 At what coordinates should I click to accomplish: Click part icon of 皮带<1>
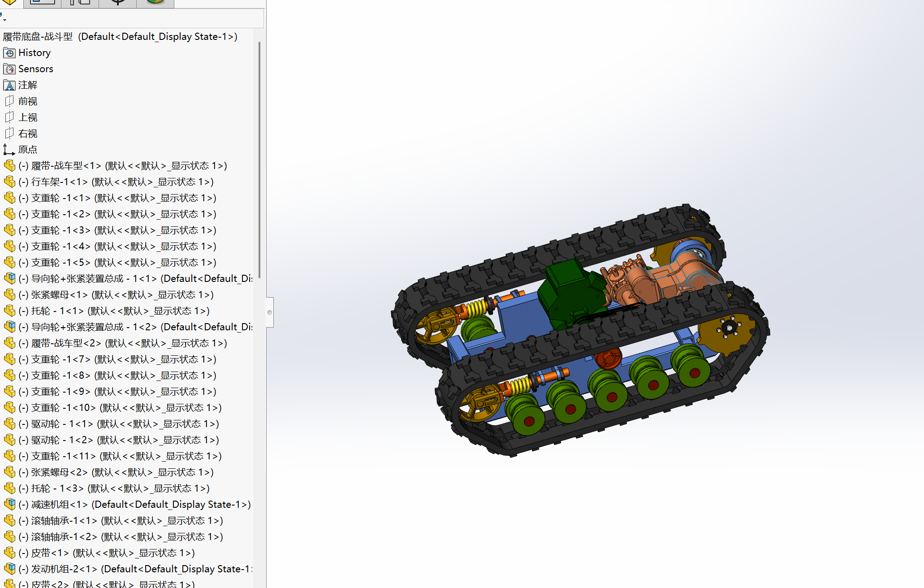point(9,553)
